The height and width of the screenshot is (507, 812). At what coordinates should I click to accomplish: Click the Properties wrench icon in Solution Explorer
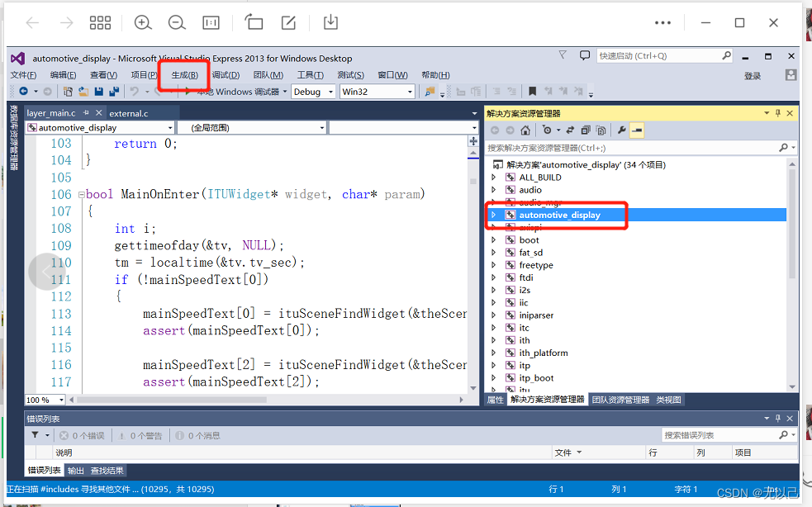(x=622, y=130)
